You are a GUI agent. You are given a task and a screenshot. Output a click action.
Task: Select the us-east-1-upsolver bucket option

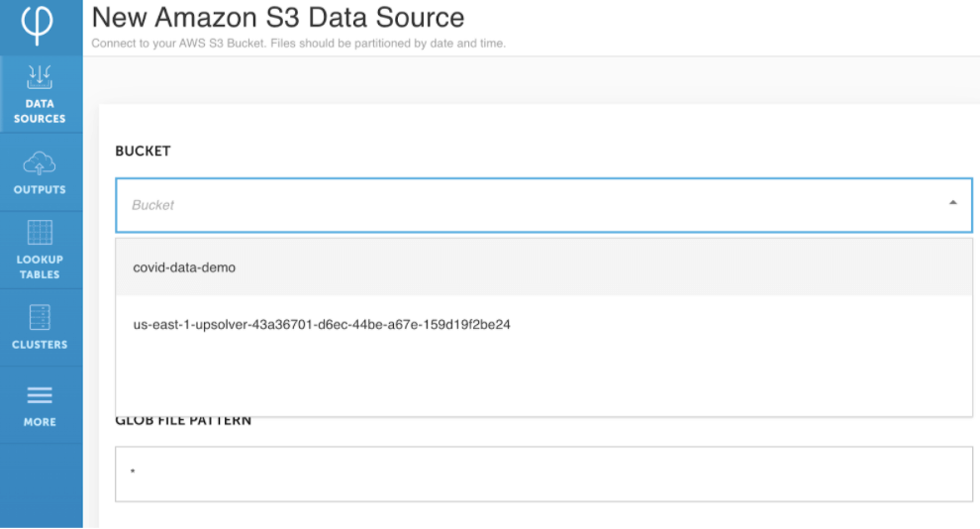tap(543, 325)
